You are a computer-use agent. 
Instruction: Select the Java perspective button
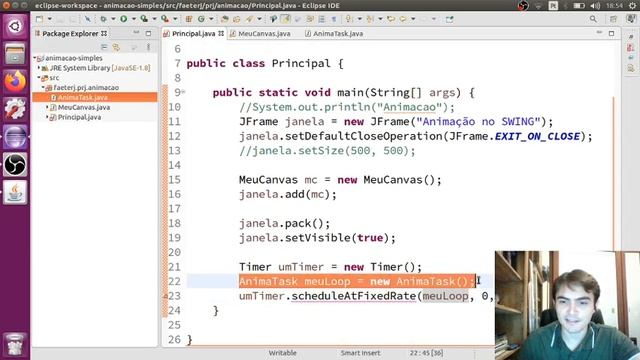(631, 19)
